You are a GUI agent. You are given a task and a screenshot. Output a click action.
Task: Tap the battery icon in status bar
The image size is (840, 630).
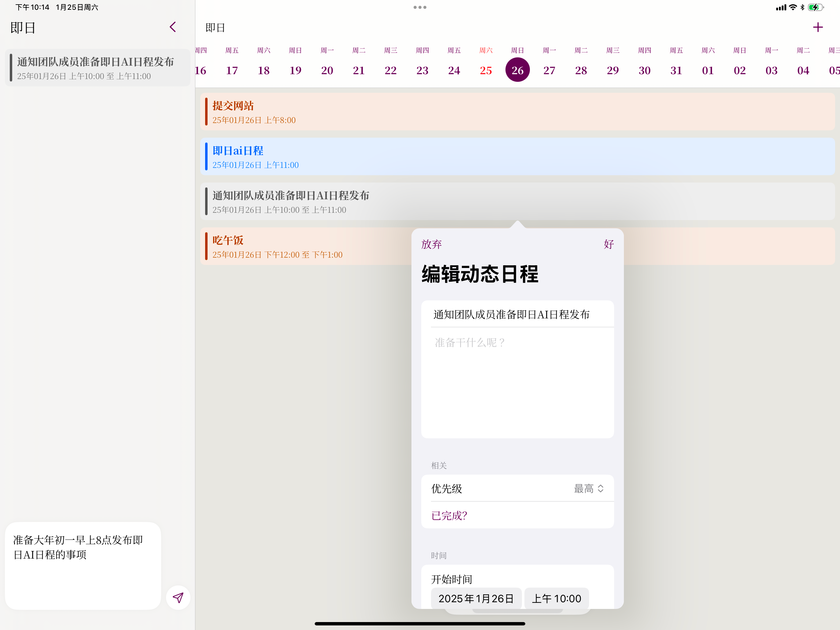pos(815,7)
